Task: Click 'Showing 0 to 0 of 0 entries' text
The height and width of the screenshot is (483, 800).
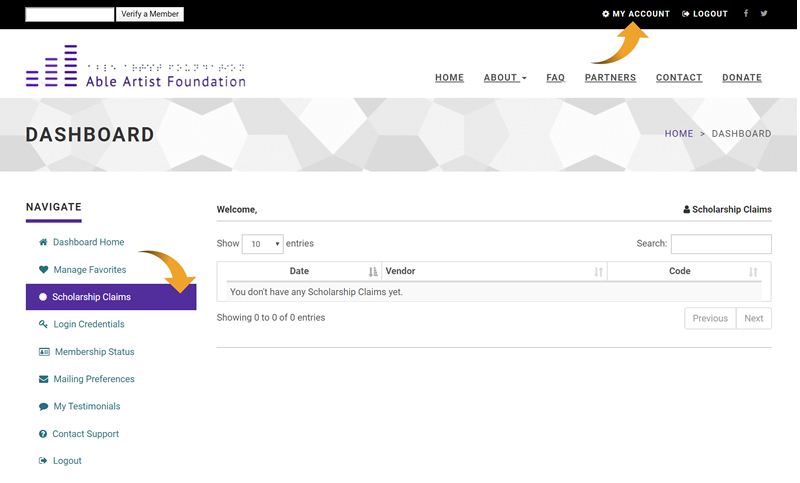Action: click(270, 317)
